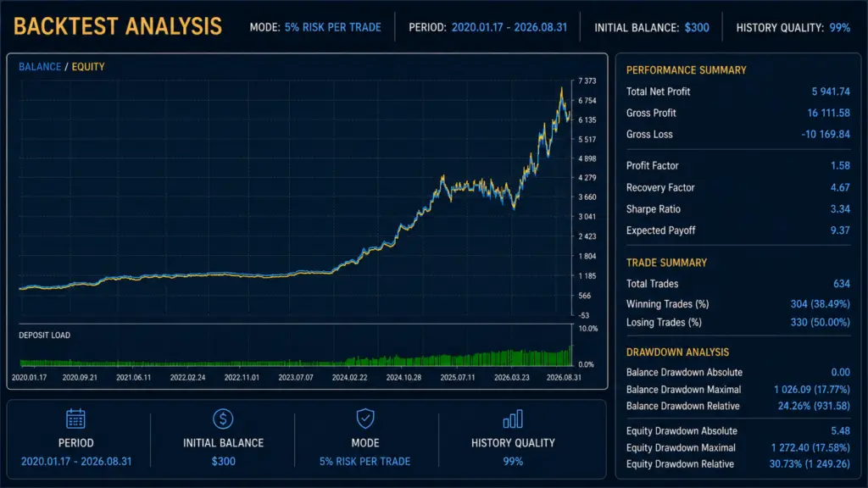
Task: Click the y-axis label 3 660
Action: click(587, 197)
